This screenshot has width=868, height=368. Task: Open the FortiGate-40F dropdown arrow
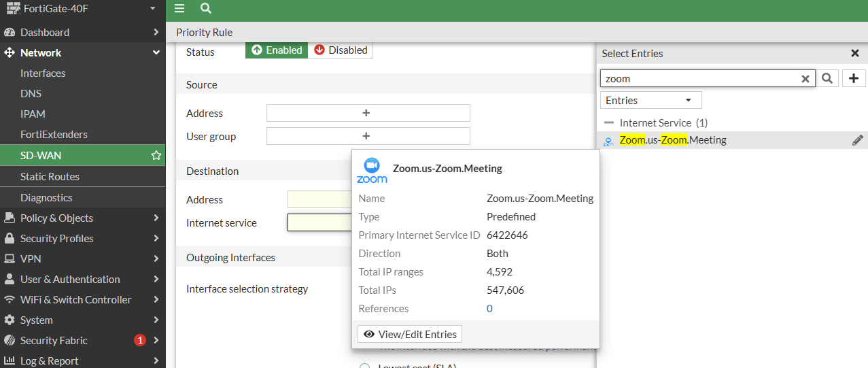click(x=153, y=9)
